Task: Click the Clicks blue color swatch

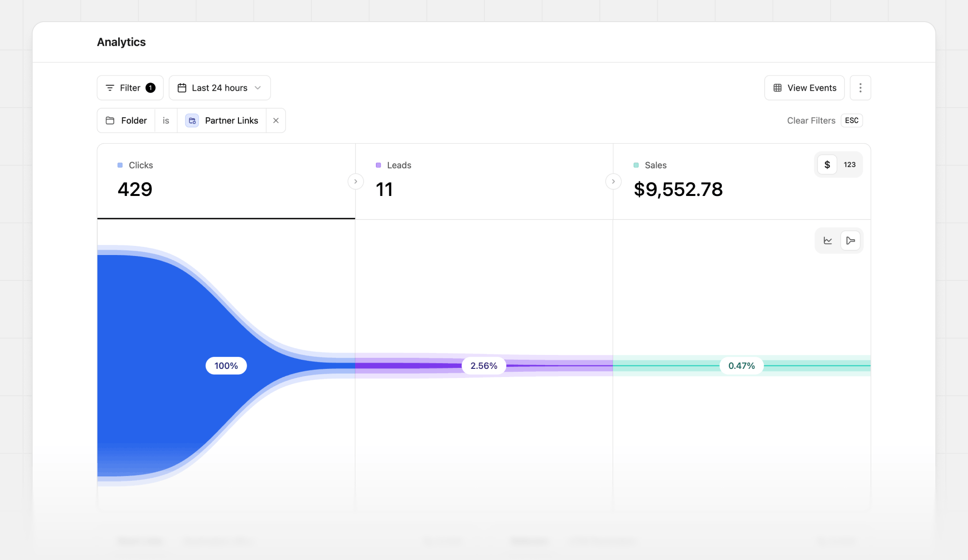Action: [120, 165]
